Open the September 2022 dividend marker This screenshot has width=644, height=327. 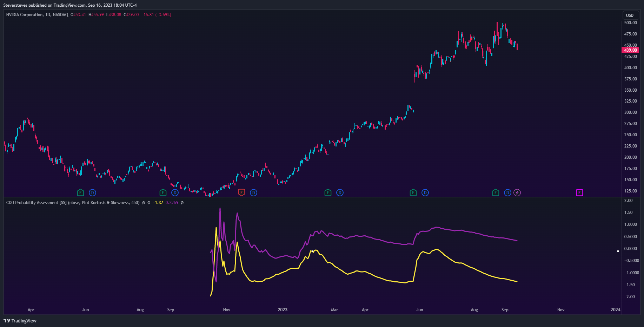coord(175,192)
